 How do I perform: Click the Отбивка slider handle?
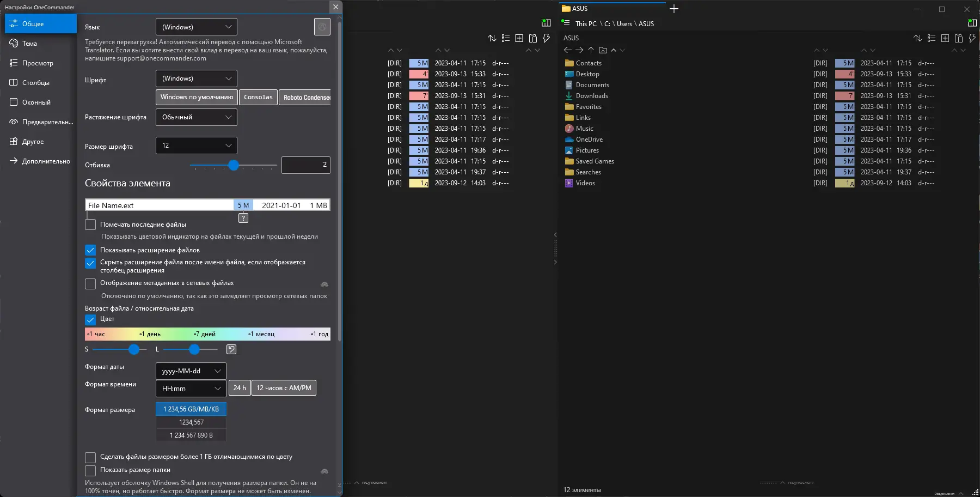[x=234, y=165]
